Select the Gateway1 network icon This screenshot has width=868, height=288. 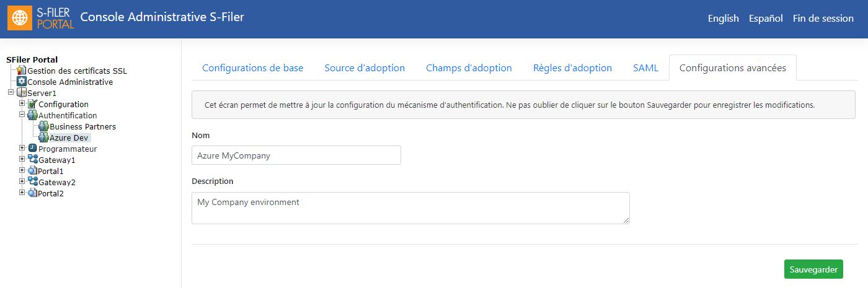click(33, 160)
